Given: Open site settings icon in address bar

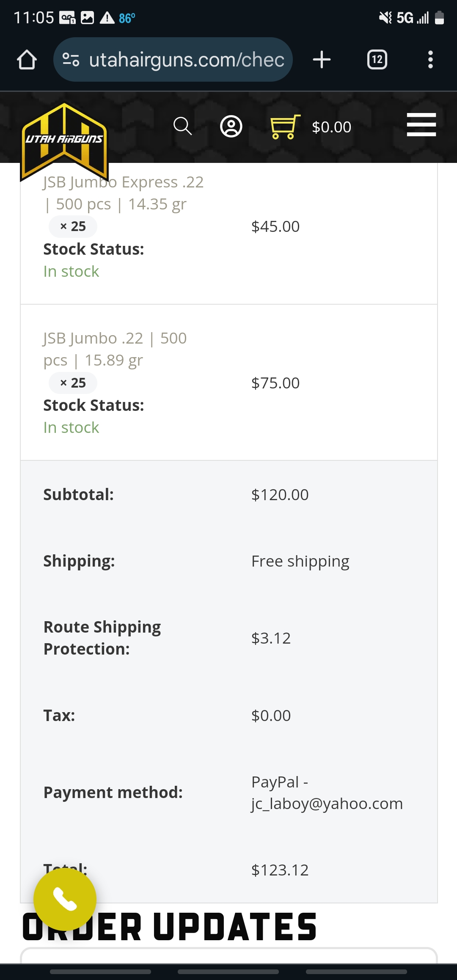Looking at the screenshot, I should [71, 60].
